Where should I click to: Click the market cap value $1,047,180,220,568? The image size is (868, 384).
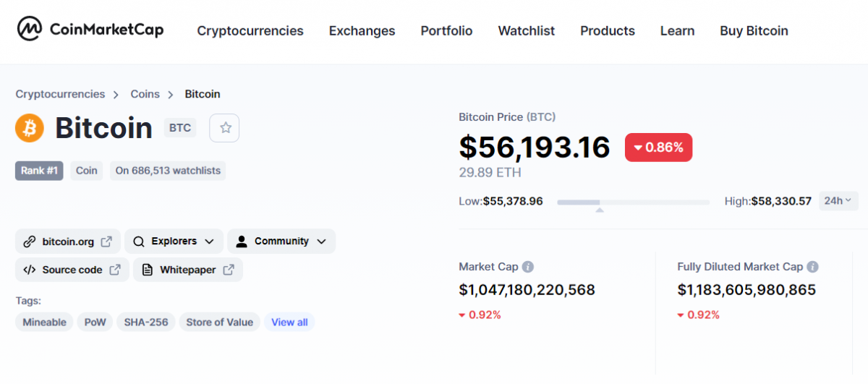coord(527,290)
